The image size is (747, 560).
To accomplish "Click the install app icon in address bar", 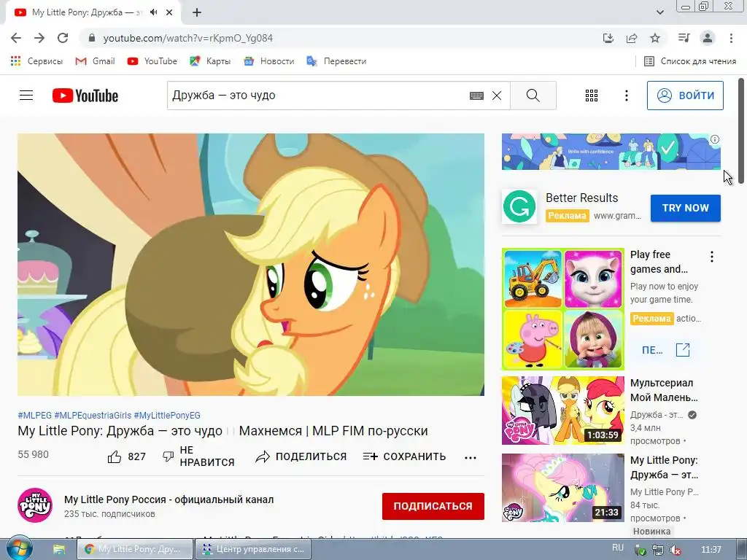I will click(608, 38).
